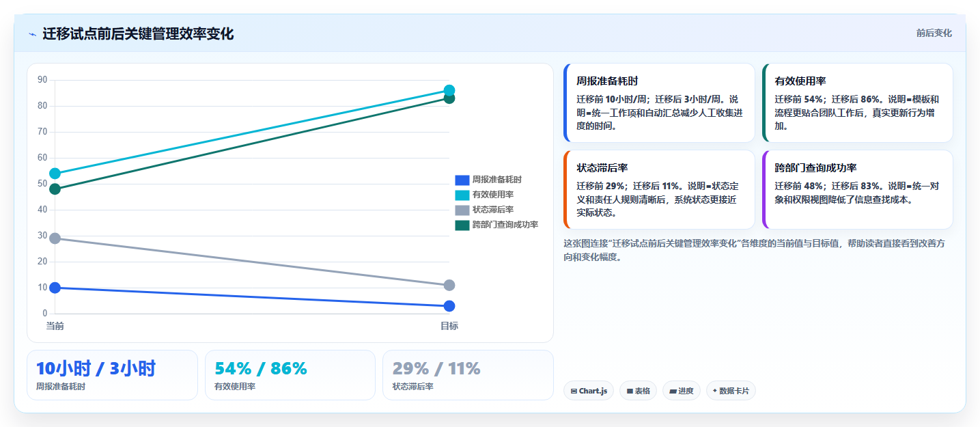Click the lightning icon beside the title
Image resolution: width=980 pixels, height=427 pixels.
pos(32,34)
